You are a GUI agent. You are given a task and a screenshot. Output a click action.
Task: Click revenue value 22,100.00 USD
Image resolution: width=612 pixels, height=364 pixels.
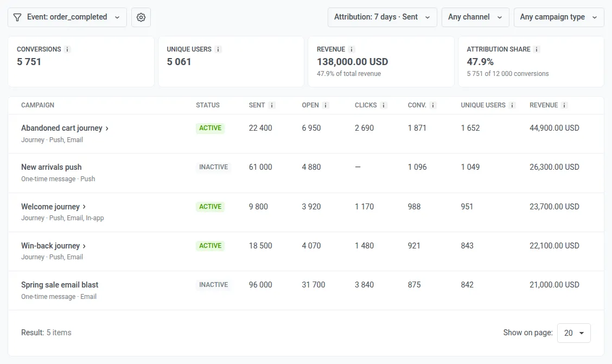554,245
